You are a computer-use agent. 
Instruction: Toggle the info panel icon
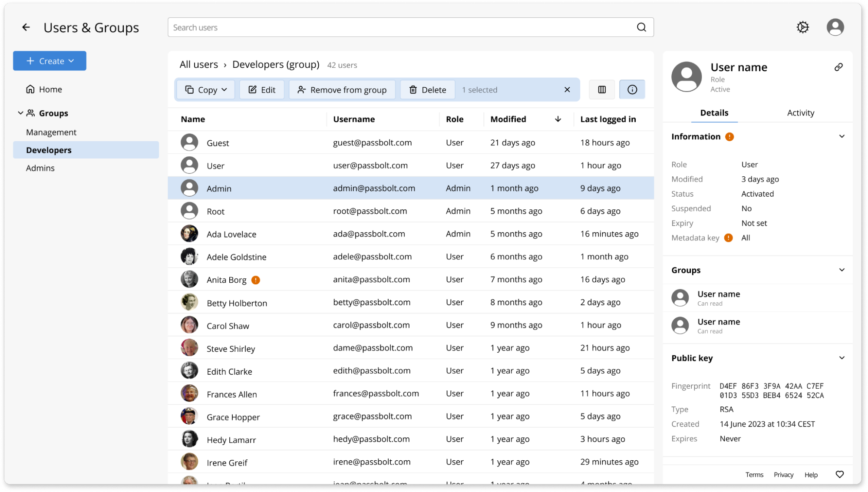coord(632,89)
